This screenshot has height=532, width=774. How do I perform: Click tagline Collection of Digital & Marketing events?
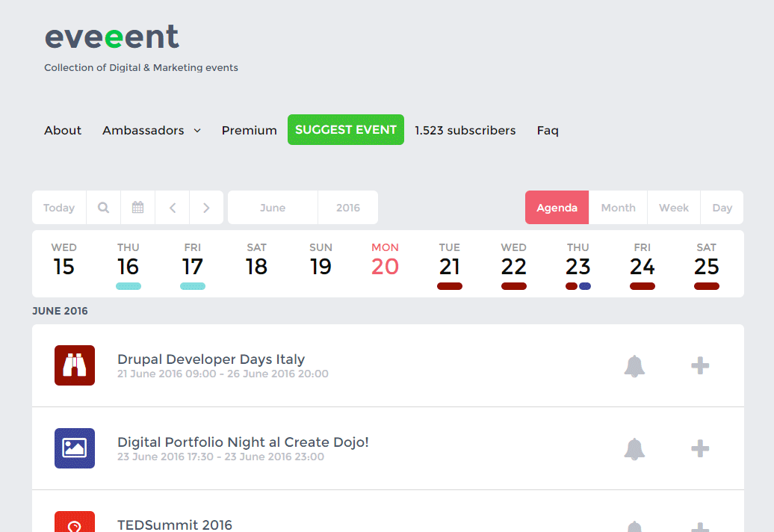coord(141,67)
